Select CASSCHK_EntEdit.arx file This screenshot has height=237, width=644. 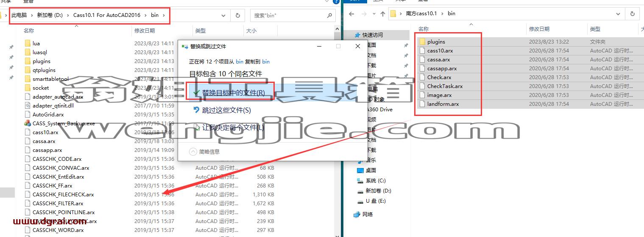point(58,177)
